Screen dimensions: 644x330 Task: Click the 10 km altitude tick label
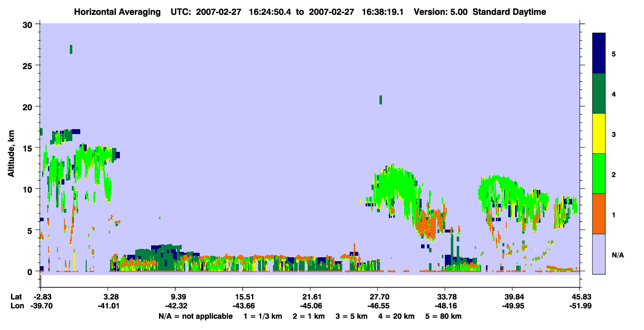pos(28,189)
